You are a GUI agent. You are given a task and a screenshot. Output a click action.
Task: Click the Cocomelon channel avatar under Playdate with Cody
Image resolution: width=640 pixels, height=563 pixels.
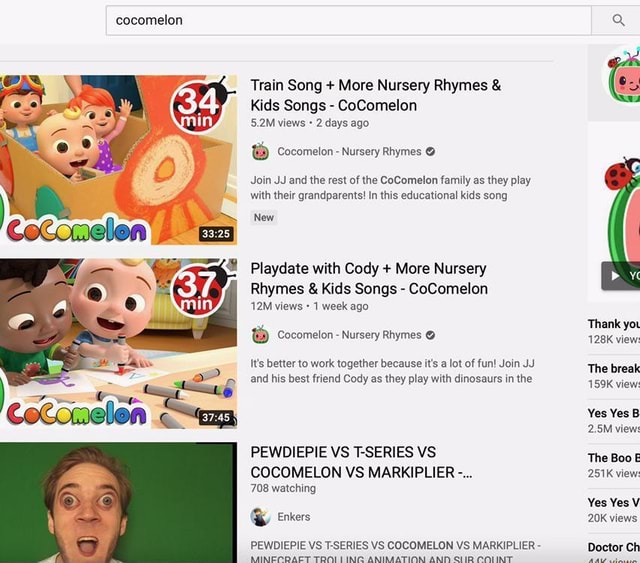click(x=261, y=335)
